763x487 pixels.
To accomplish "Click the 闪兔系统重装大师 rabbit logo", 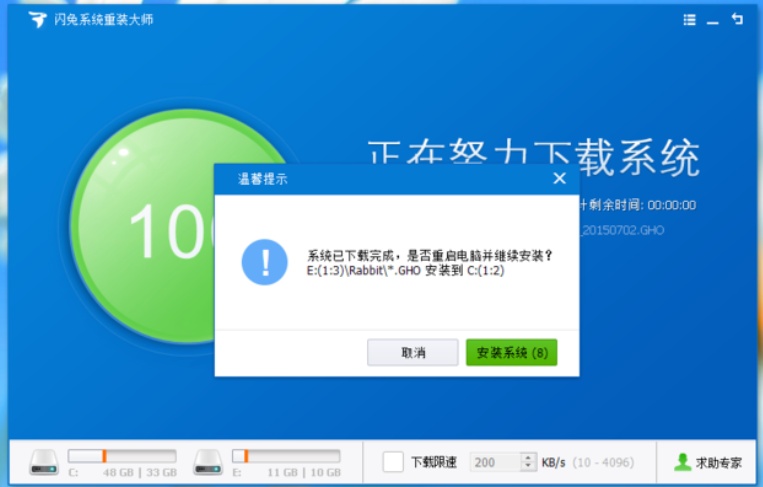I will coord(37,20).
